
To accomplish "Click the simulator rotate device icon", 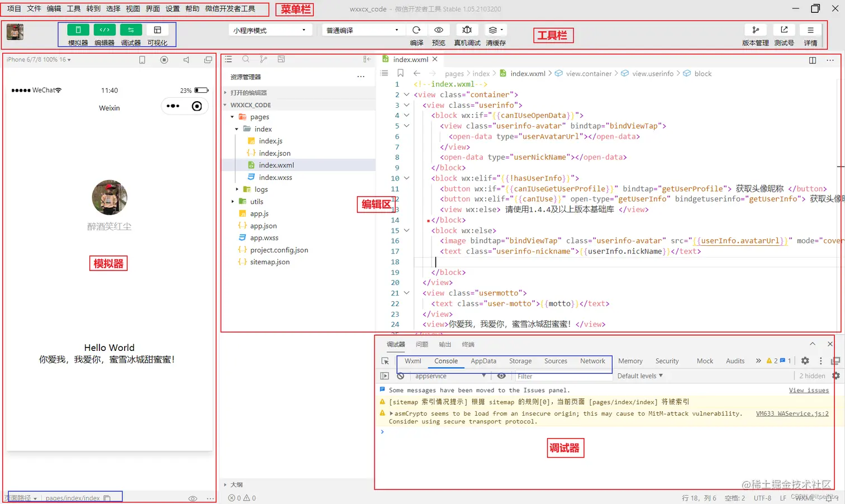I will (x=142, y=60).
